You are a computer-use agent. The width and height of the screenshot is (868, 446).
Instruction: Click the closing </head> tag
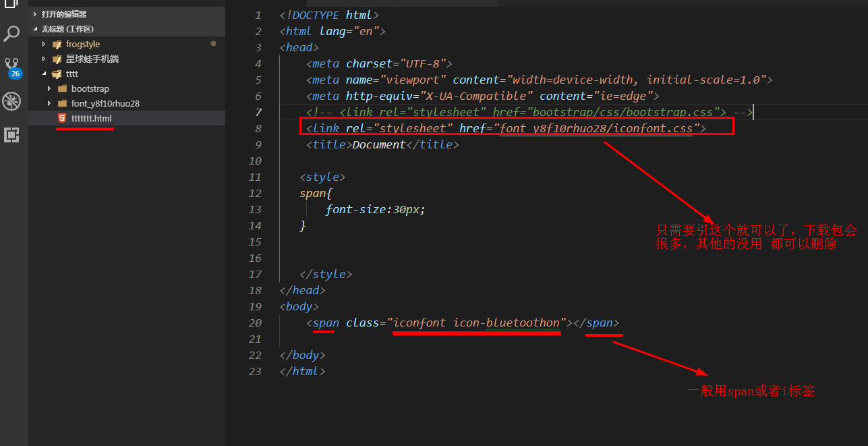click(302, 290)
